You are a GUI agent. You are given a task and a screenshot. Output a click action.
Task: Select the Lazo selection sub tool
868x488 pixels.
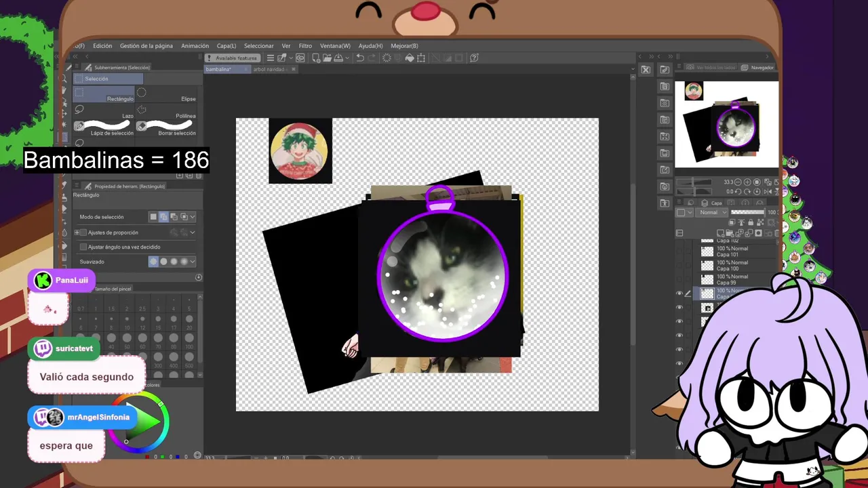(104, 112)
